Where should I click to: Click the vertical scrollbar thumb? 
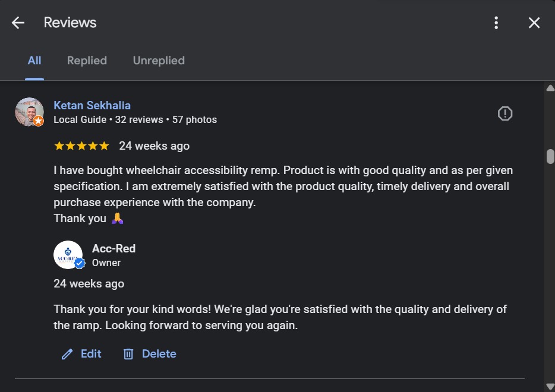click(x=550, y=156)
